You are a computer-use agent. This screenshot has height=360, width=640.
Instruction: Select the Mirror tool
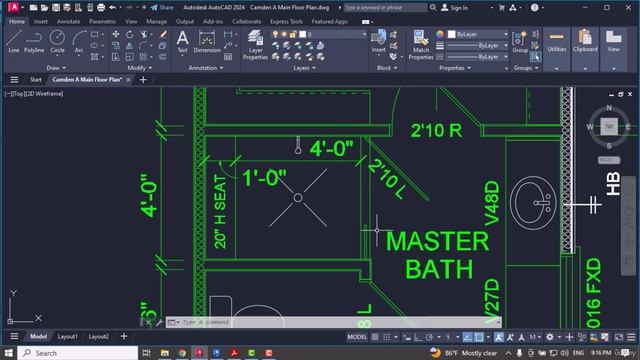[129, 46]
